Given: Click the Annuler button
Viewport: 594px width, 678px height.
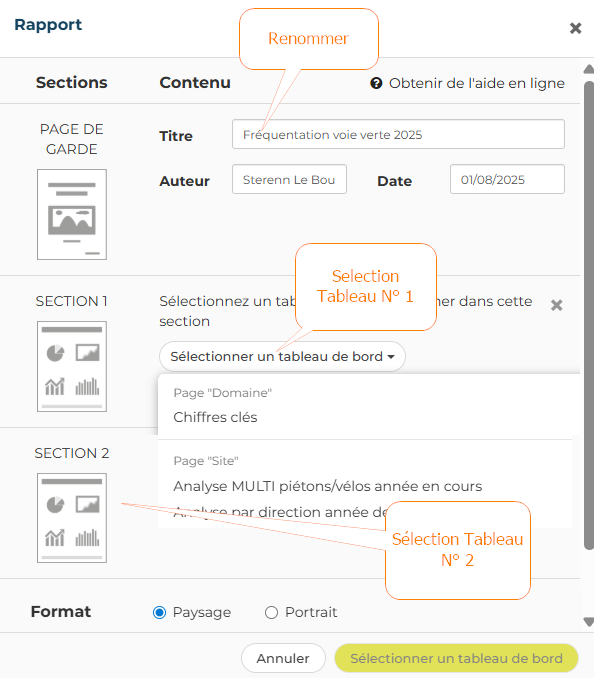Looking at the screenshot, I should tap(283, 658).
